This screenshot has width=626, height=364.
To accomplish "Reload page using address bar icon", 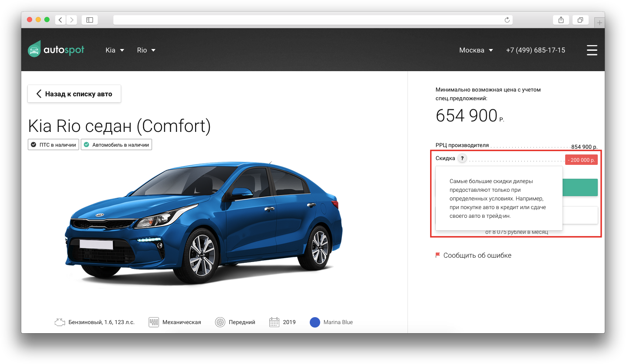I will [x=507, y=20].
